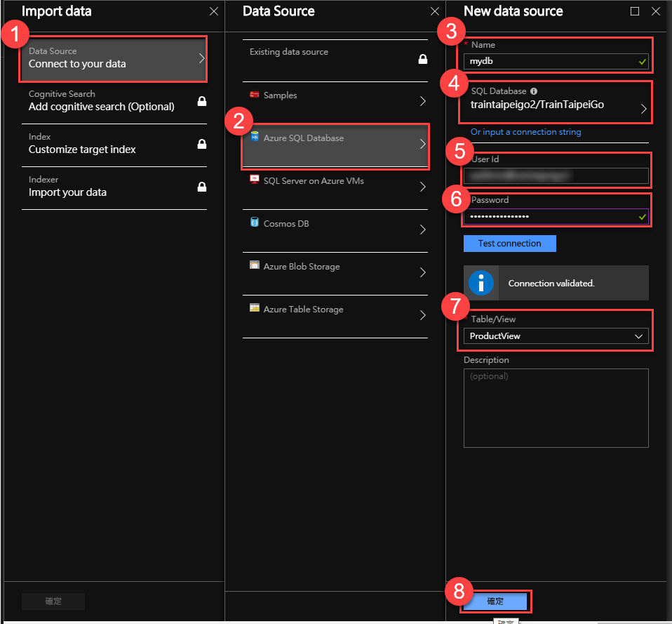
Task: Click the User Id input field
Action: point(556,176)
